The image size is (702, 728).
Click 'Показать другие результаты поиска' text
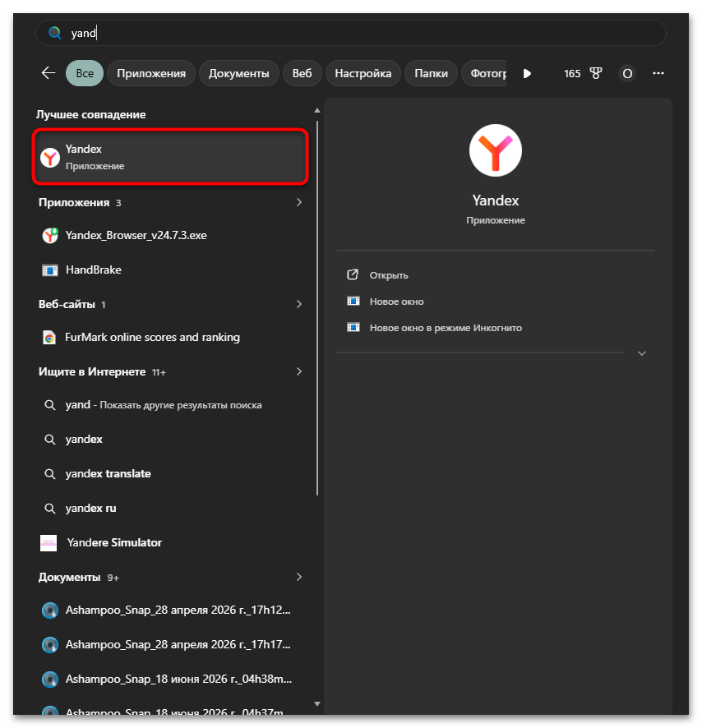click(x=181, y=405)
